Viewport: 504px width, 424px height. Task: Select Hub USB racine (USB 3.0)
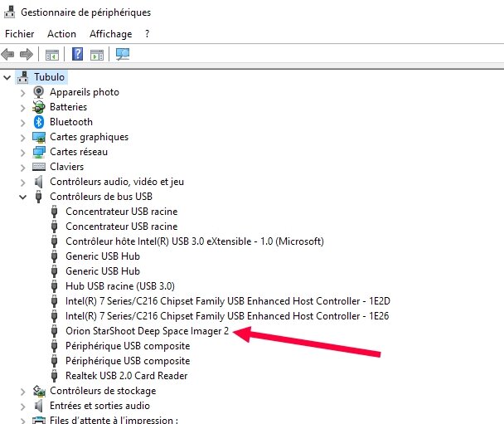click(120, 286)
